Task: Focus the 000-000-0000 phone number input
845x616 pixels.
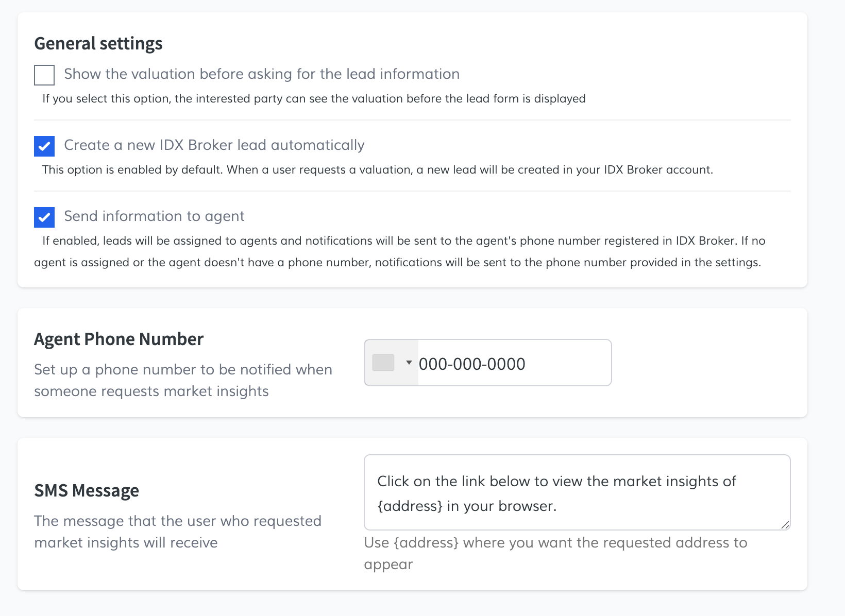Action: pyautogui.click(x=513, y=364)
